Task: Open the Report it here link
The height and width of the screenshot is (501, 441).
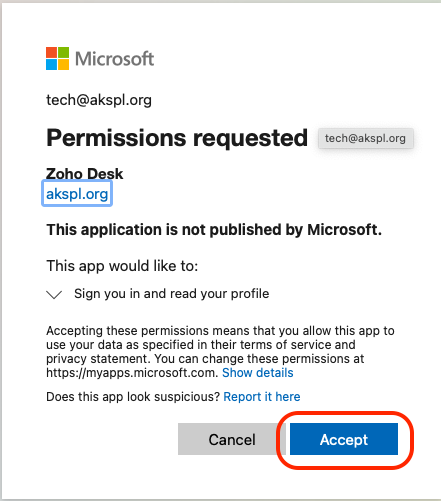Action: click(262, 397)
